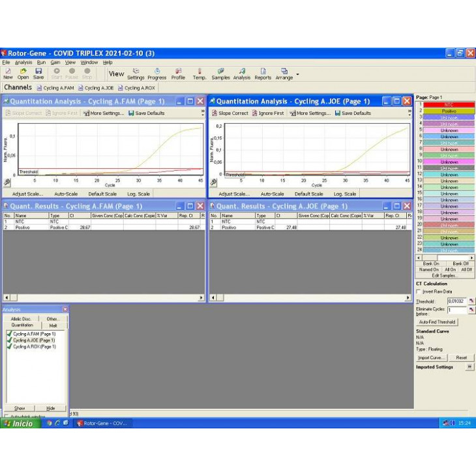This screenshot has height=476, width=476.
Task: Click the Reports toolbar icon
Action: click(263, 73)
